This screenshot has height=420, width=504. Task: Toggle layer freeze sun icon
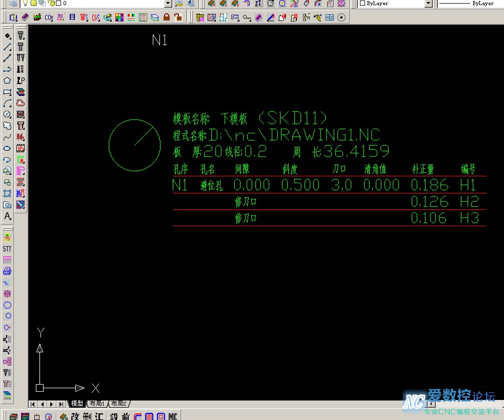pyautogui.click(x=33, y=3)
